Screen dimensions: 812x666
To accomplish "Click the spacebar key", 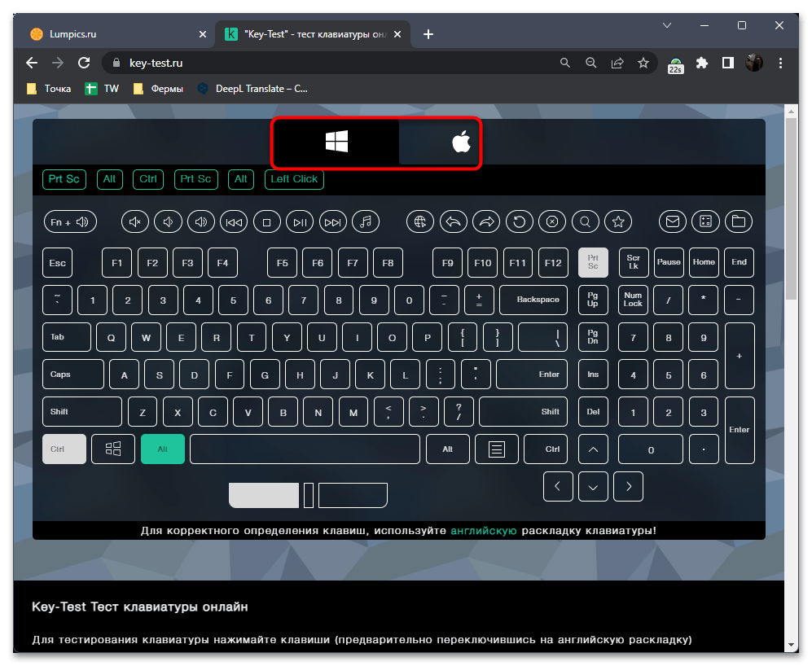I will [305, 449].
